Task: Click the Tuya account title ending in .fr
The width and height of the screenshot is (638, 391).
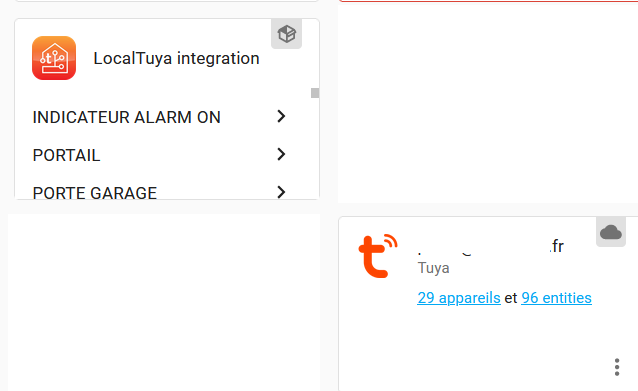Action: pyautogui.click(x=491, y=246)
